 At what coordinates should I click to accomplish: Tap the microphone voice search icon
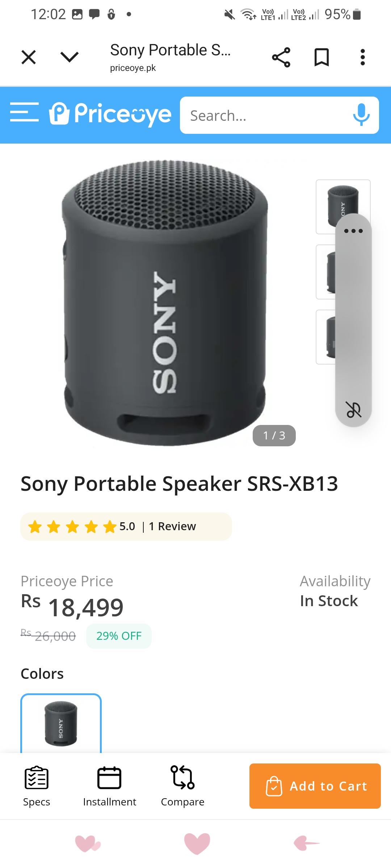pos(361,115)
